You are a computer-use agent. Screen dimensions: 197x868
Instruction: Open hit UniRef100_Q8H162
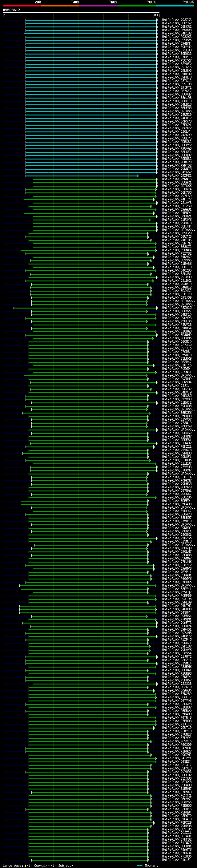[x=177, y=23]
